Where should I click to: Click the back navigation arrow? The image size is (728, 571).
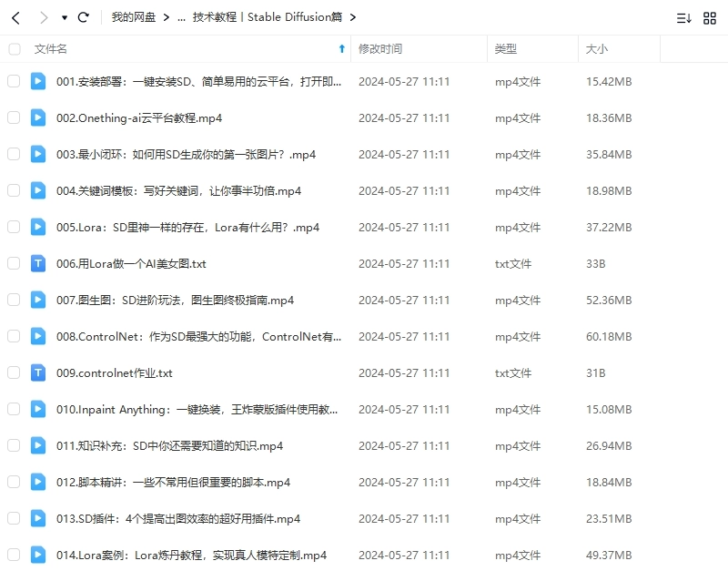(15, 16)
